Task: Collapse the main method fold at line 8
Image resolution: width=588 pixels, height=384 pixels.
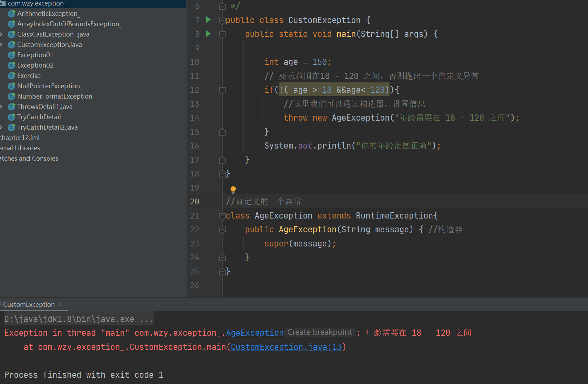Action: tap(222, 34)
